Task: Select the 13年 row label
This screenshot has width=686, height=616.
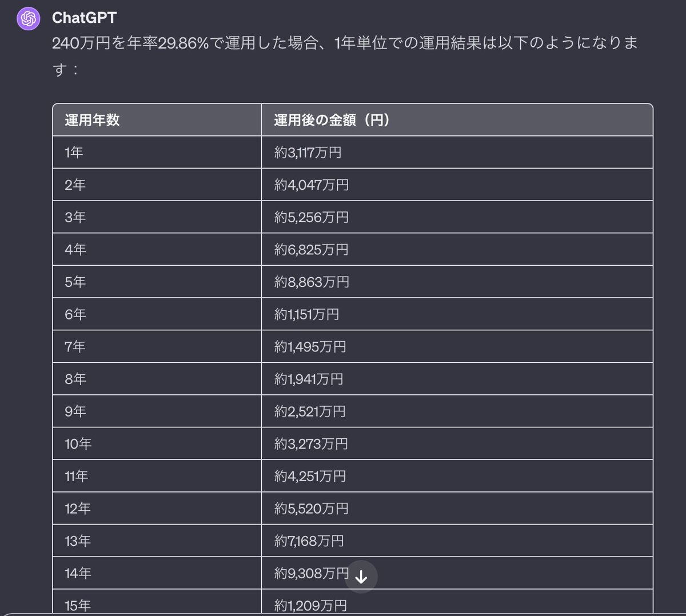Action: (78, 541)
